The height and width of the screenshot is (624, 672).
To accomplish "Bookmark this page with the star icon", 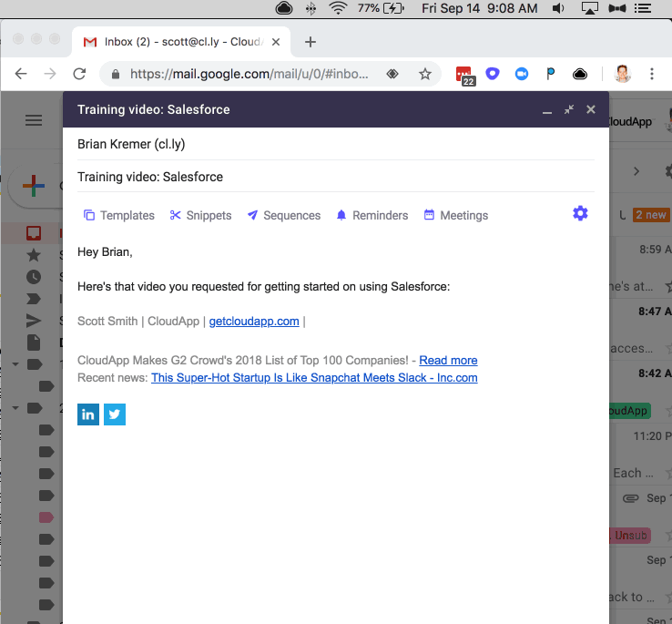I will (x=424, y=74).
